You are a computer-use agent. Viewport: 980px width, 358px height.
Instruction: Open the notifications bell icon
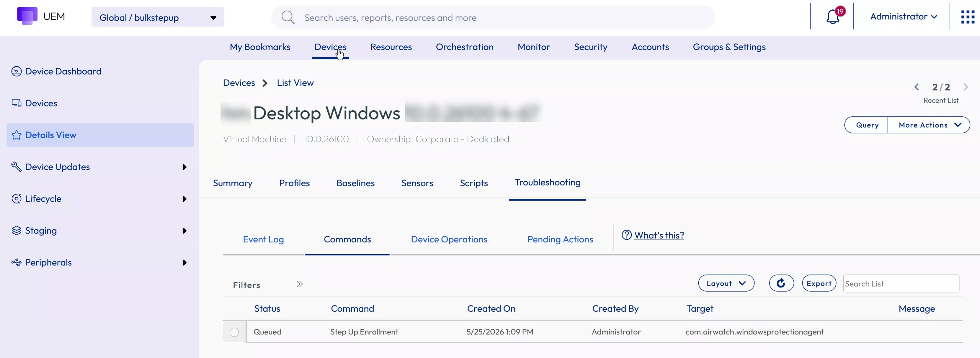pos(833,17)
